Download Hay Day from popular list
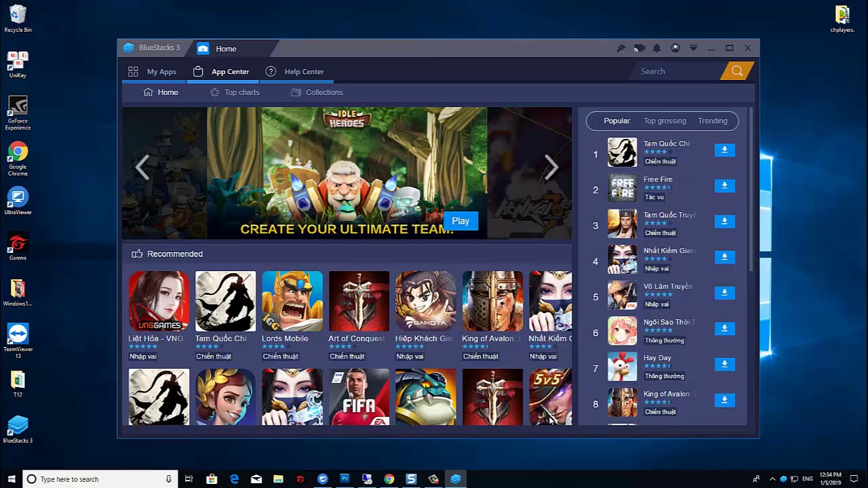This screenshot has width=868, height=488. click(x=724, y=364)
